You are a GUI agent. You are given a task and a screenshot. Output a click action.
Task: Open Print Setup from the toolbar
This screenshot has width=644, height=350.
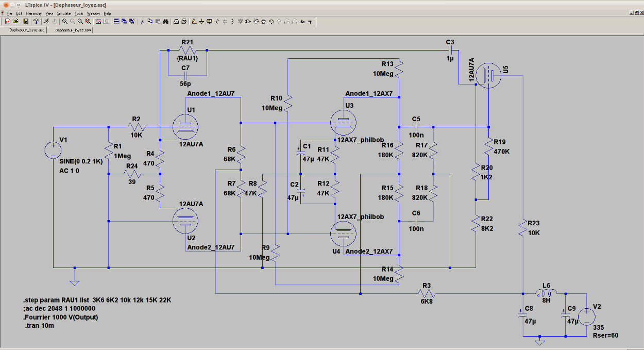(x=176, y=21)
